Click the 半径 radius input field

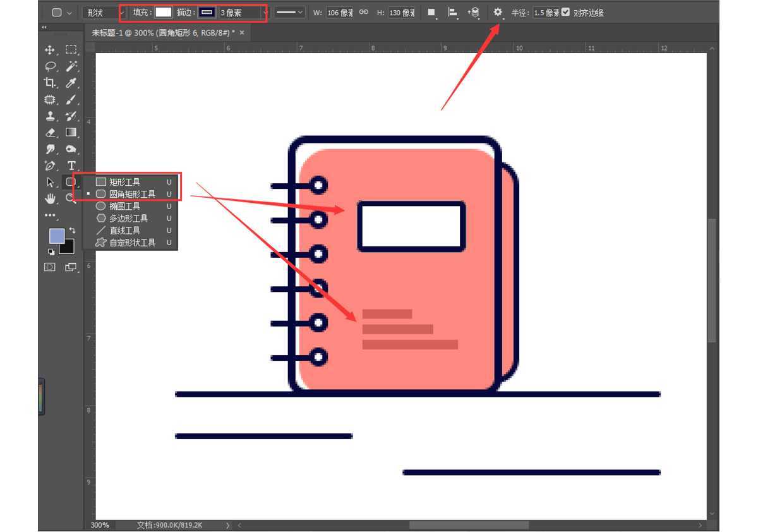coord(546,13)
